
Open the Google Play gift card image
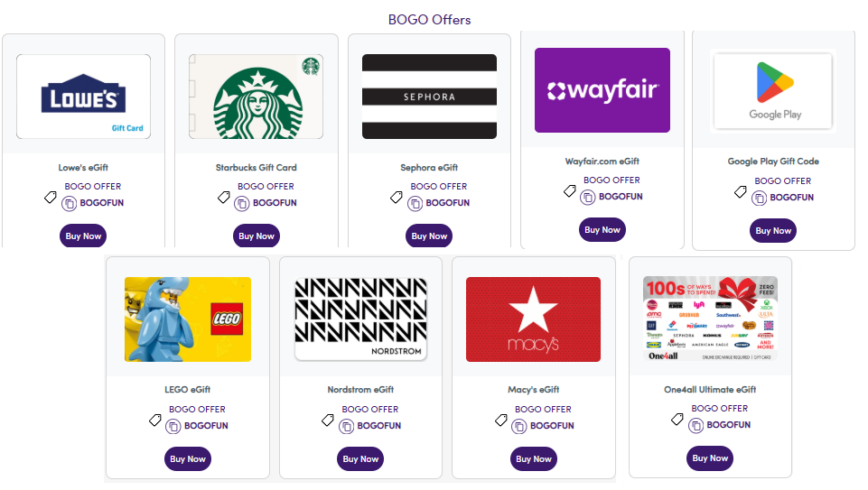772,89
